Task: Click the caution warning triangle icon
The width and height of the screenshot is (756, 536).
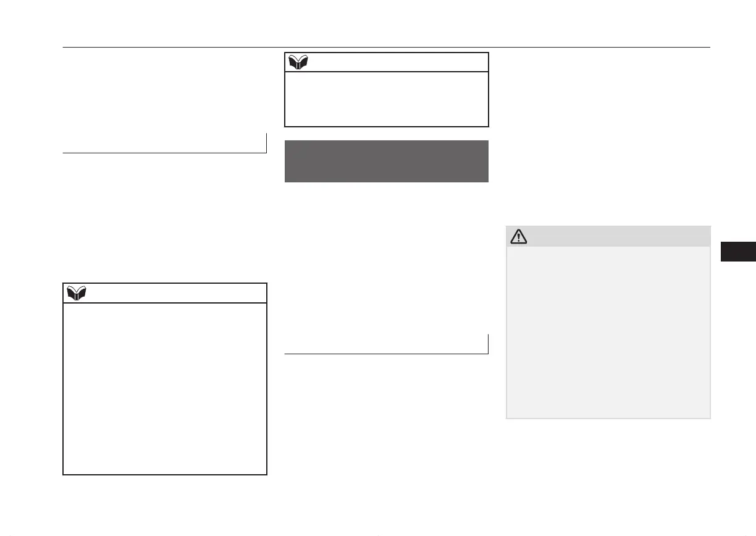Action: pos(519,236)
